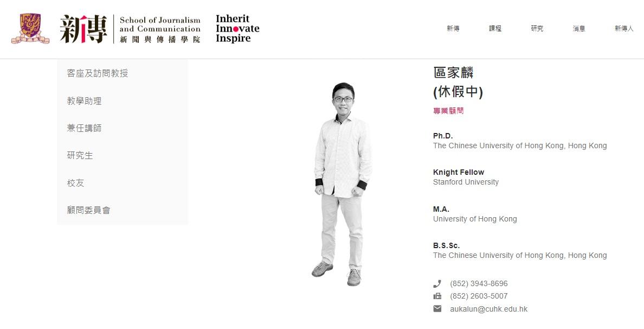This screenshot has height=329, width=644.
Task: Click the CUHK university crest logo
Action: pos(30,28)
